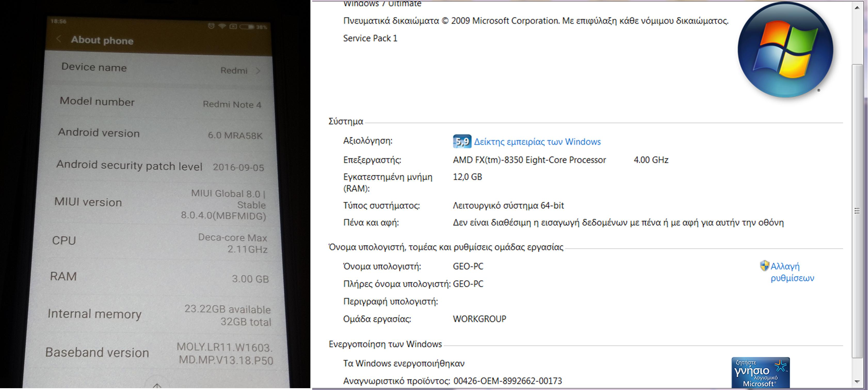Tap the back arrow beside About phone
868x390 pixels.
pos(59,39)
